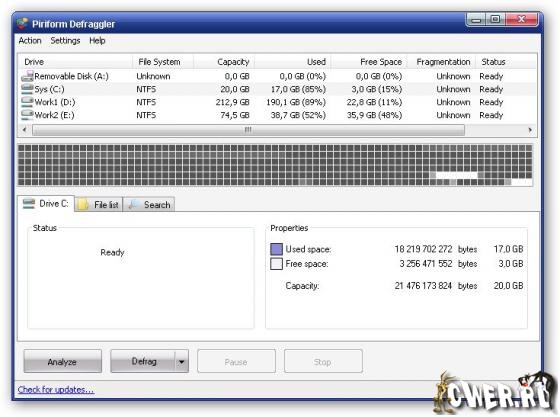The image size is (560, 417).
Task: Click the Work1 (D:) drive icon
Action: [x=27, y=102]
